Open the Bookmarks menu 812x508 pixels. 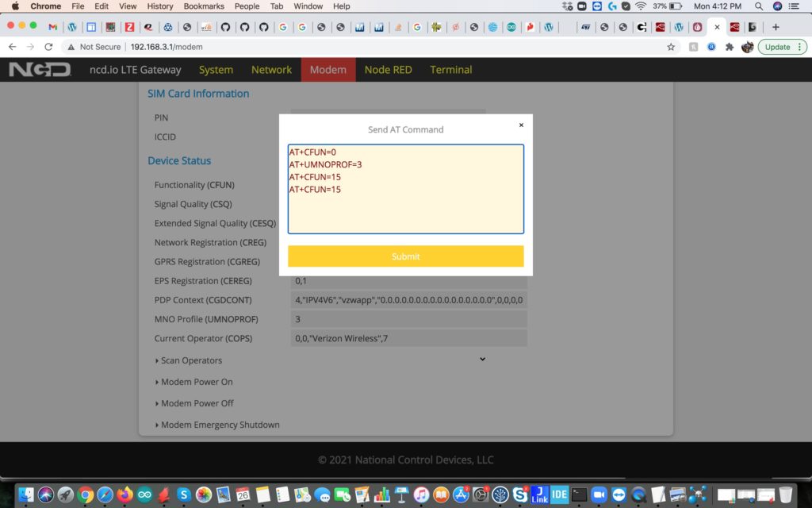coord(203,6)
